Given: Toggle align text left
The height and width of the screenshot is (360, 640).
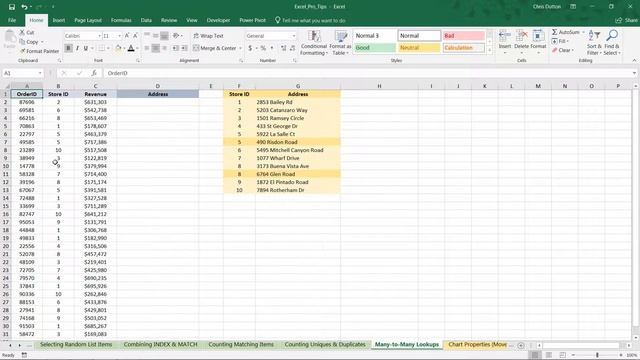Looking at the screenshot, I should (x=147, y=48).
